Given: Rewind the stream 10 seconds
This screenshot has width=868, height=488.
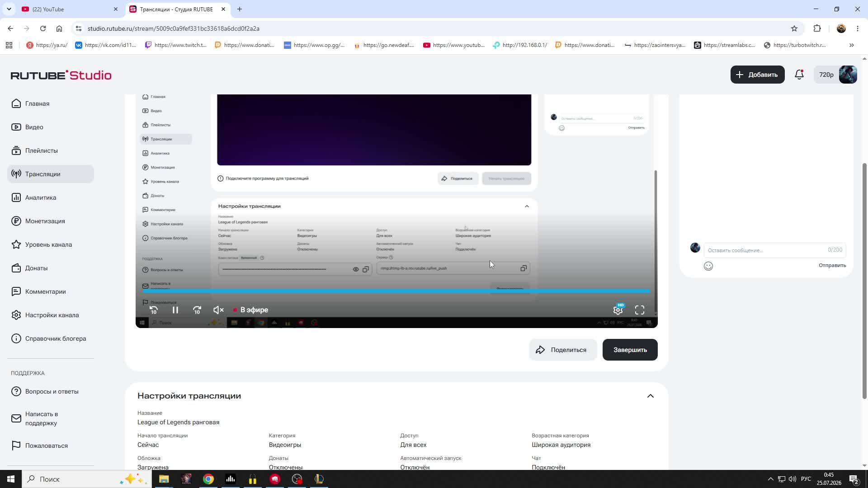Looking at the screenshot, I should 154,310.
